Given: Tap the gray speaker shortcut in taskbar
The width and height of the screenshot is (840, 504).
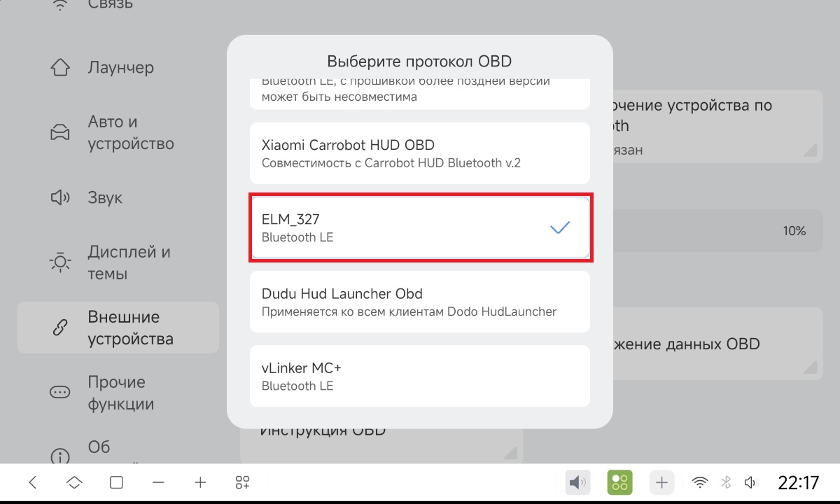Looking at the screenshot, I should tap(577, 482).
